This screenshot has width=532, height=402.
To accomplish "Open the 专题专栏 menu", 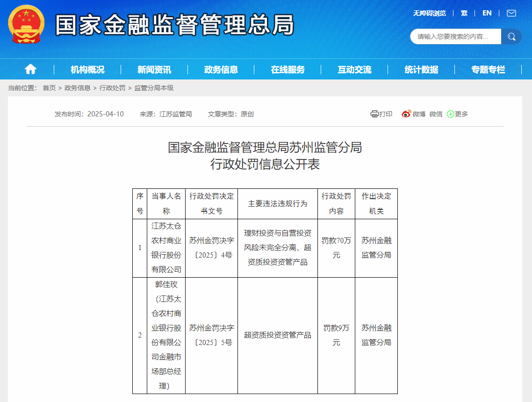I will coord(489,70).
